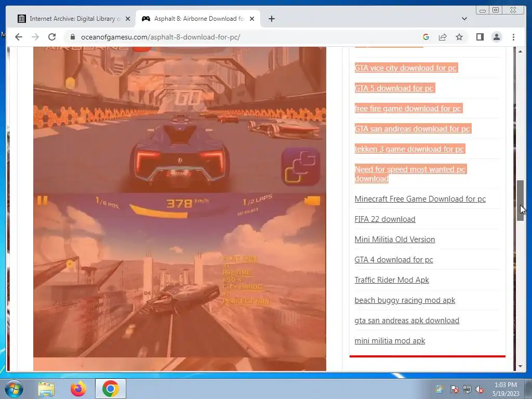532x399 pixels.
Task: Click the lower 378 km/h gameplay screenshot
Action: (x=179, y=275)
